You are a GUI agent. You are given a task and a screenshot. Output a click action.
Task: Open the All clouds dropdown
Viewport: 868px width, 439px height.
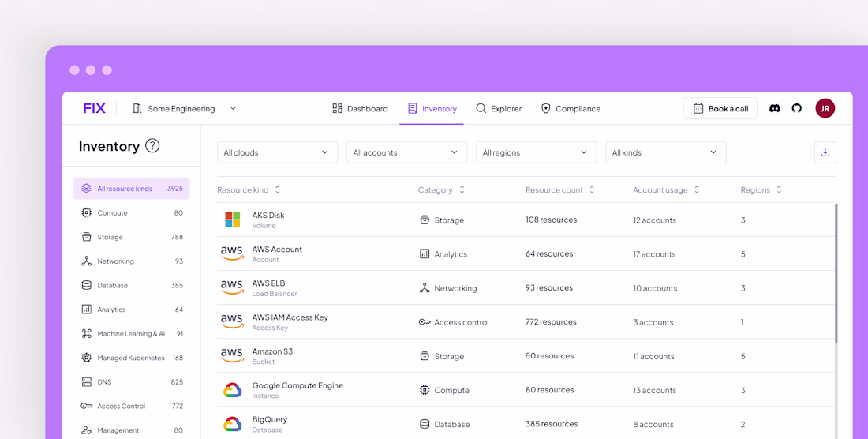tap(277, 152)
